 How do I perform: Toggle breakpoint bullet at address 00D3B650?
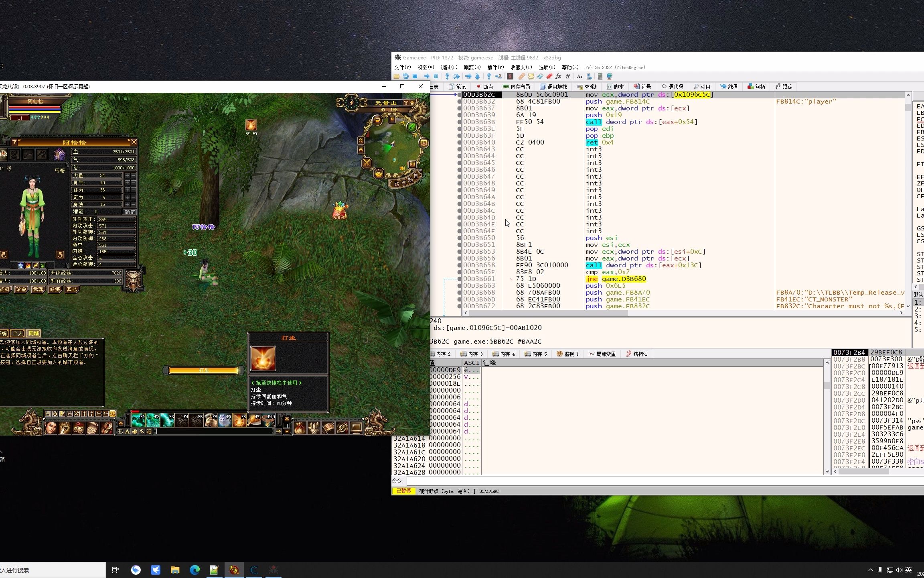coord(459,238)
